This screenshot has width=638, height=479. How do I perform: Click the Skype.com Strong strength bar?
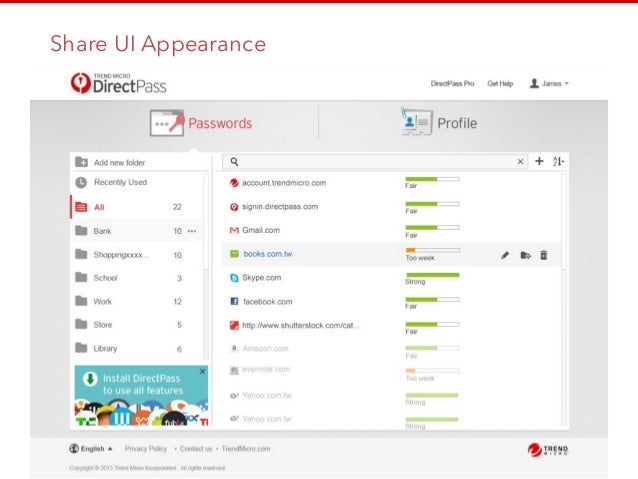(433, 275)
